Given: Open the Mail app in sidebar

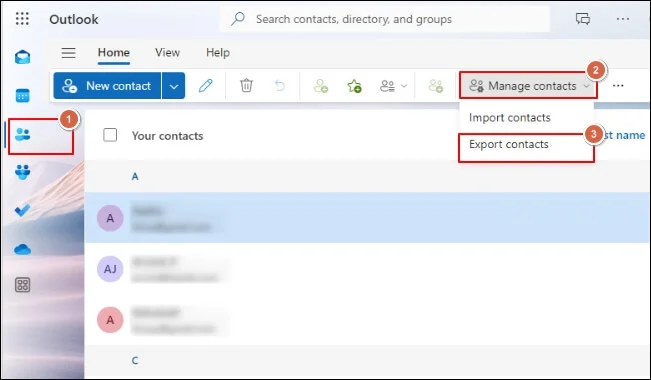Looking at the screenshot, I should 22,57.
